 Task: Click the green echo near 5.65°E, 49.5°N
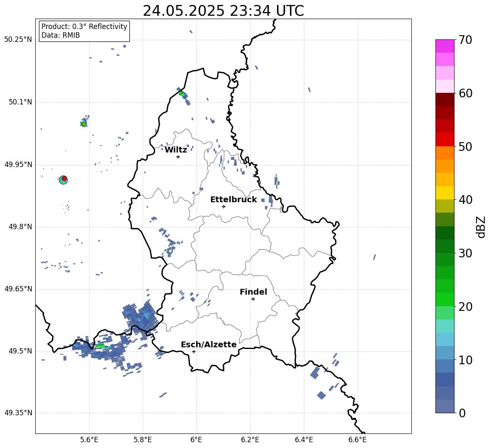click(x=100, y=346)
